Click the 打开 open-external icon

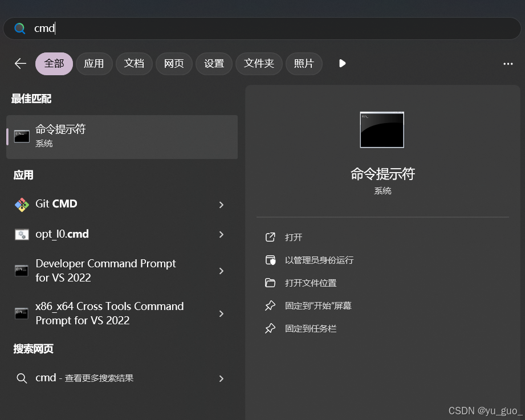pos(270,237)
